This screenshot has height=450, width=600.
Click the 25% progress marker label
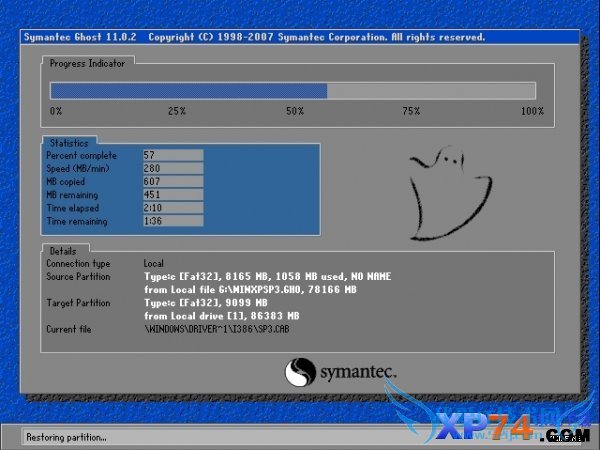[177, 111]
